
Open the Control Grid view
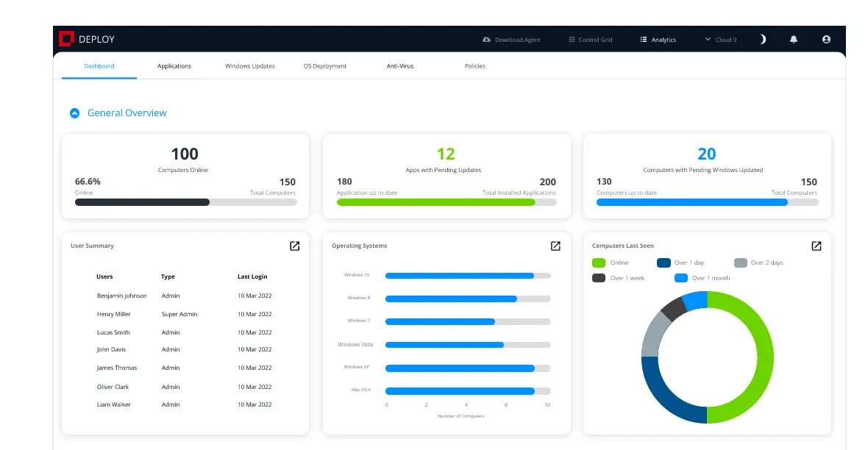tap(590, 40)
